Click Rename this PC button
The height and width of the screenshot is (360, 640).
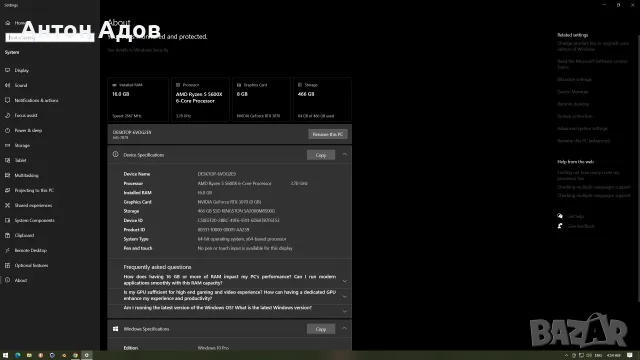[328, 134]
